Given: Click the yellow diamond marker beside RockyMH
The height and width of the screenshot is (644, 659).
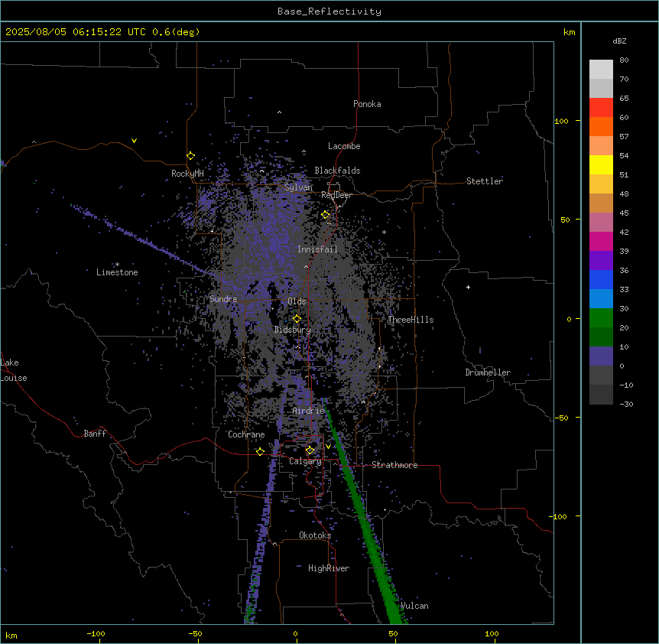Looking at the screenshot, I should pos(190,155).
